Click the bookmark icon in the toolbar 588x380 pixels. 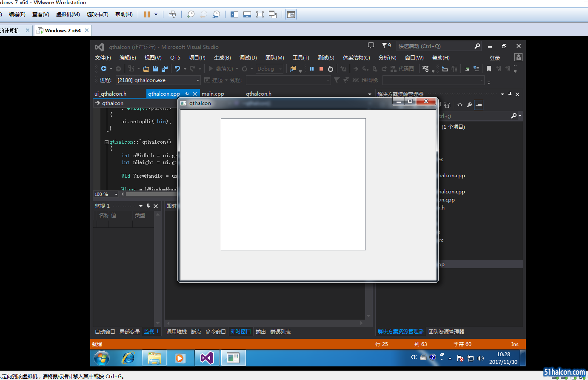click(489, 69)
